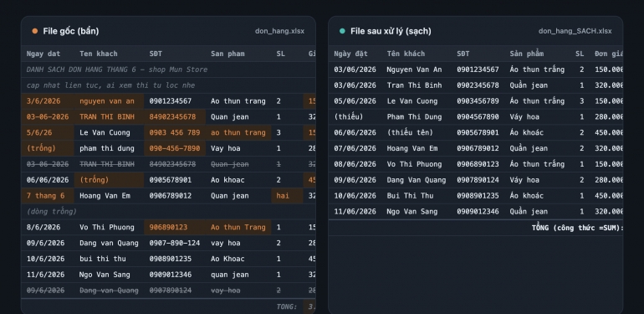Click the phone '0903456789' in the clean file

click(478, 101)
